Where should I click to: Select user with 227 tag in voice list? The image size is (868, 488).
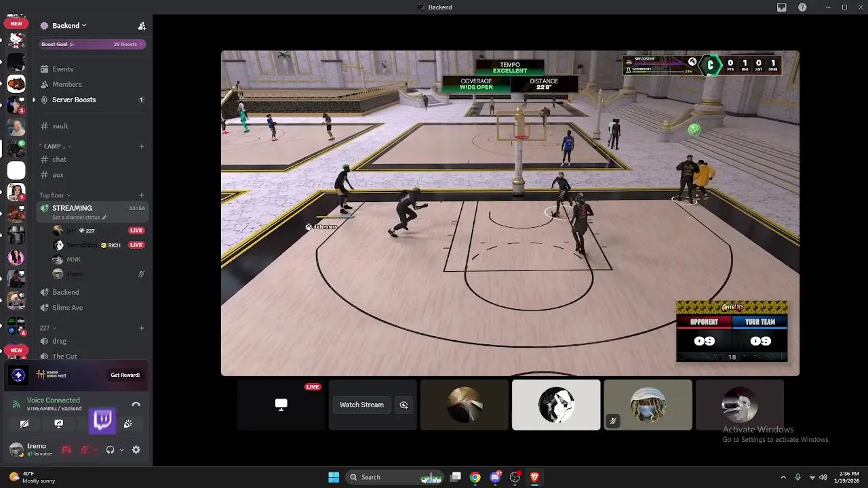98,230
